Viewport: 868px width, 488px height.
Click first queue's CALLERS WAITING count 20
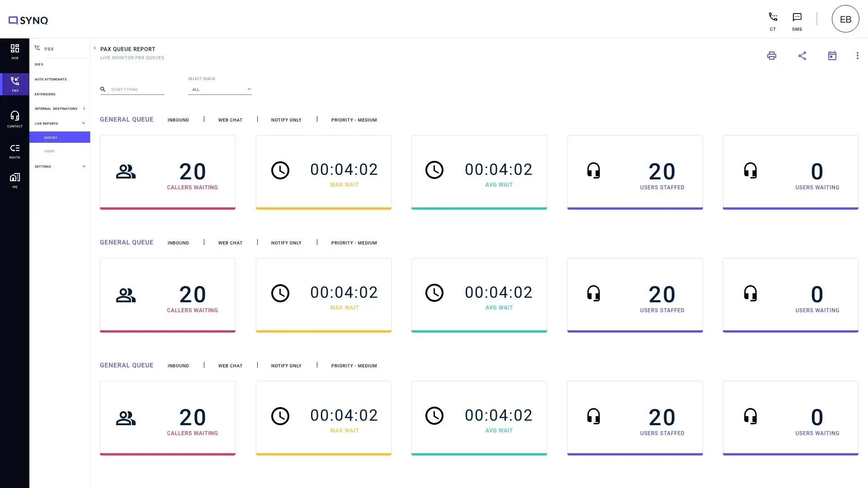[193, 172]
